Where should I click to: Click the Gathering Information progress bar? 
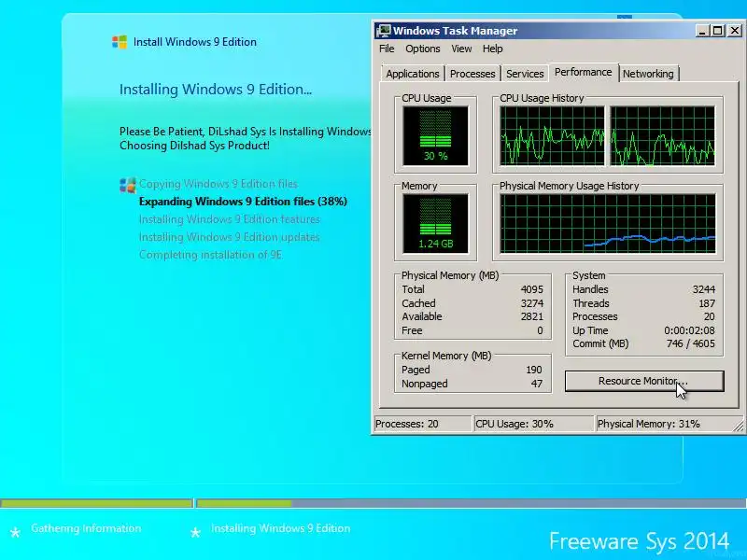pos(96,503)
